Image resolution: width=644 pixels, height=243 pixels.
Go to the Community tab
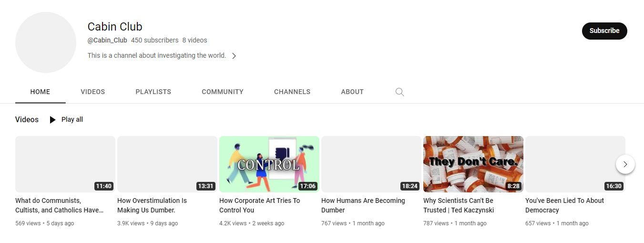click(222, 92)
